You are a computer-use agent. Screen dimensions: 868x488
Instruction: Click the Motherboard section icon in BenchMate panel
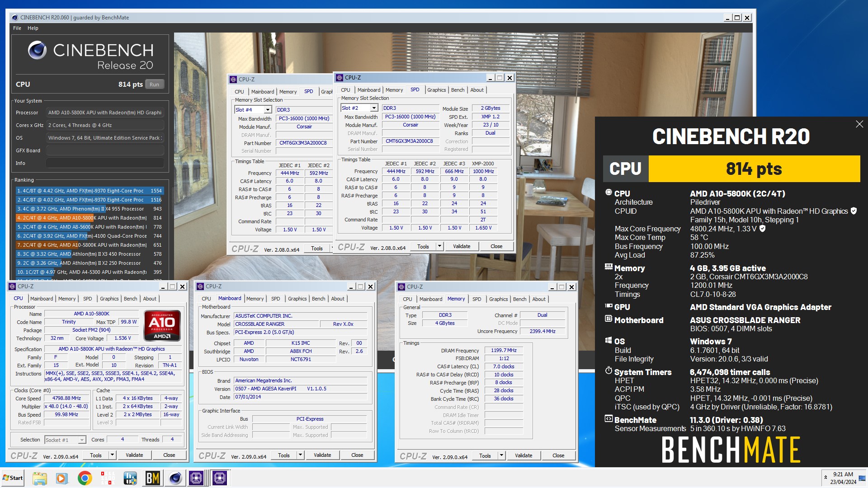click(609, 319)
